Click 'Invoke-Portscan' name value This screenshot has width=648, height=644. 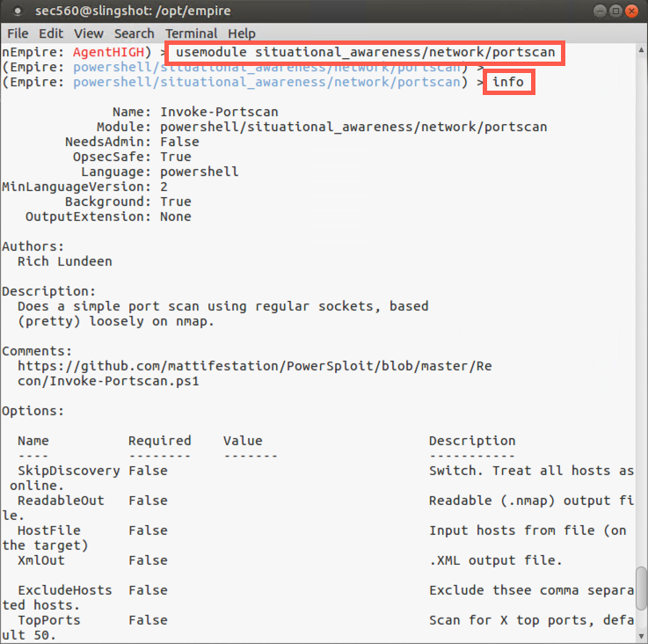click(219, 112)
